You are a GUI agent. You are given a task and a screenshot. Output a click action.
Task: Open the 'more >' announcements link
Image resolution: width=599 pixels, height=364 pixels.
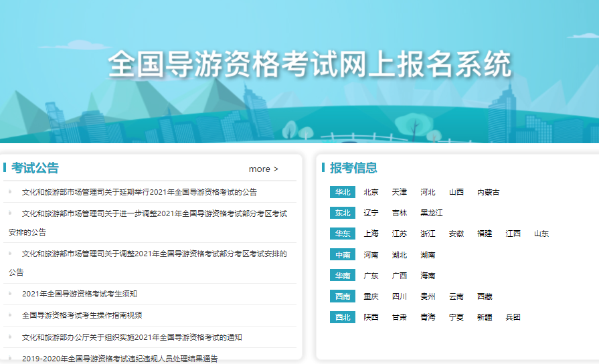click(263, 169)
